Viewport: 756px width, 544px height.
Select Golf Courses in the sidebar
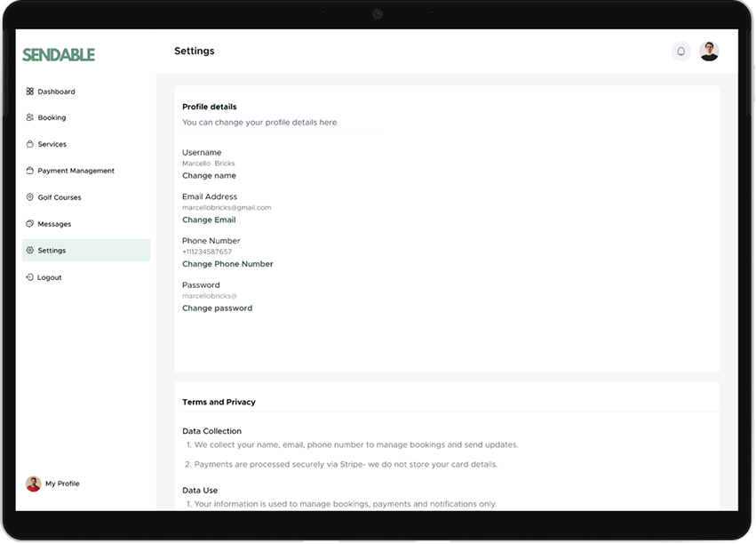point(59,197)
